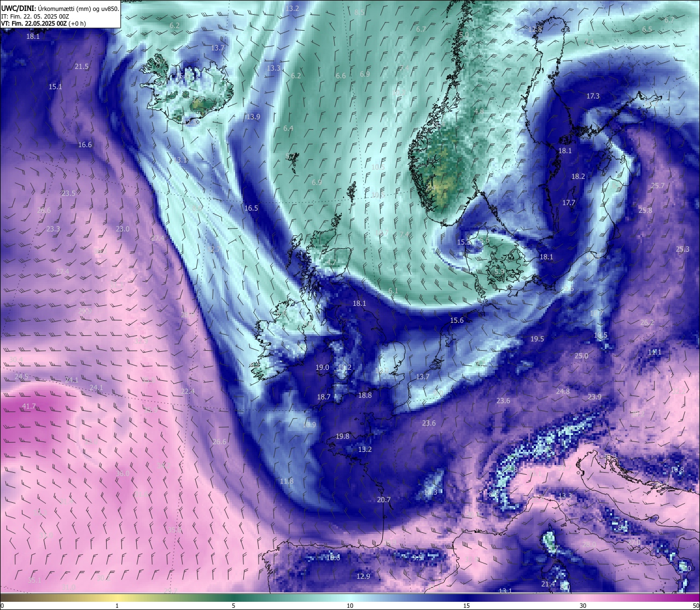Viewport: 700px width, 610px height.
Task: Click the 41.7 value in the Atlantic
Action: (x=29, y=406)
